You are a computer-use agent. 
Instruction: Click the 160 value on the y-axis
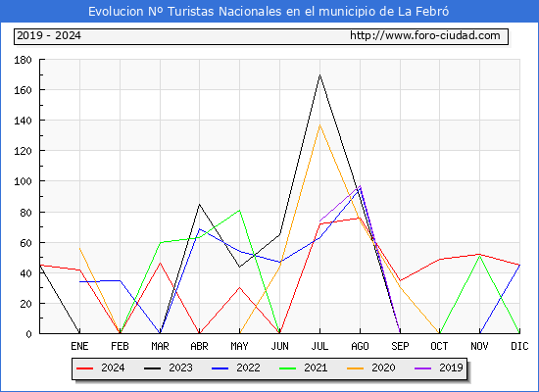point(23,90)
